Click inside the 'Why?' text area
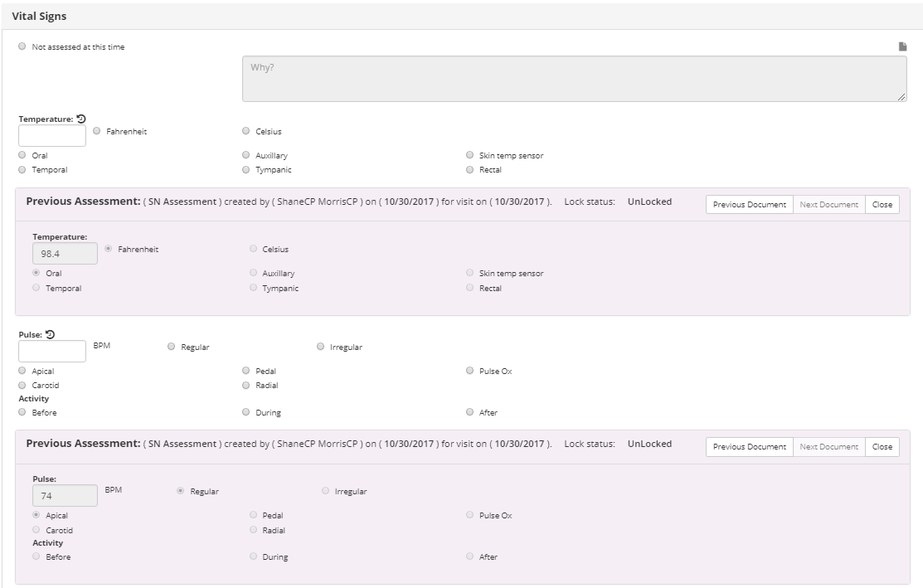923x588 pixels. click(573, 80)
